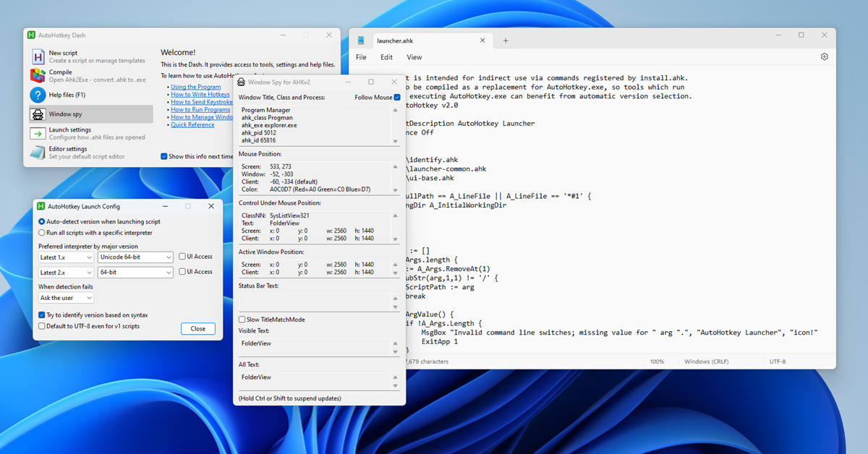Open Help files via the question mark icon

[38, 95]
